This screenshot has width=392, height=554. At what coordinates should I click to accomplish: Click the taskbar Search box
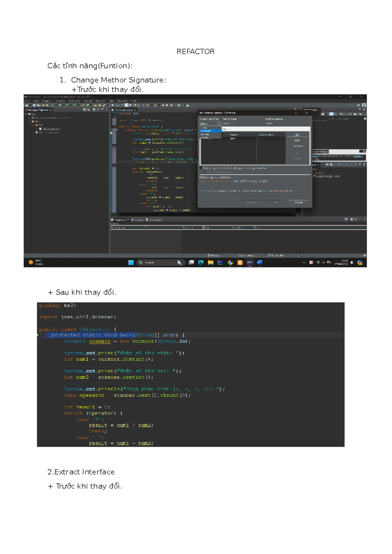(160, 262)
